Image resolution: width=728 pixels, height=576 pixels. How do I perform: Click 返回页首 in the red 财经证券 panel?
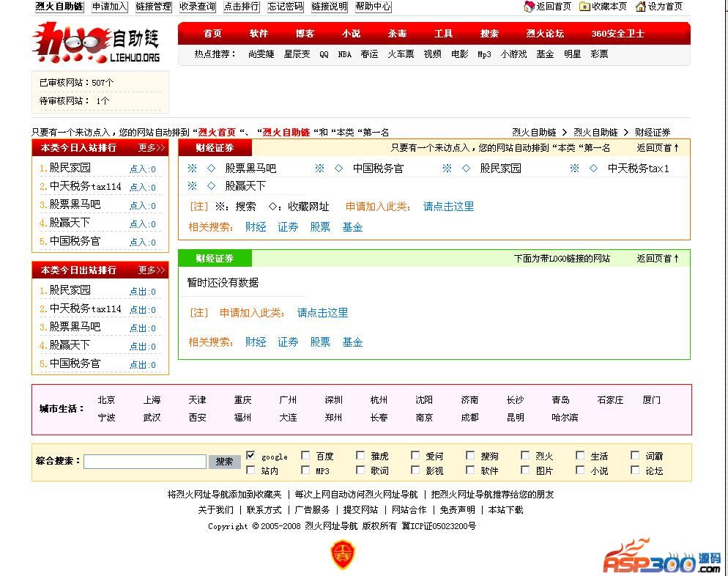click(x=658, y=148)
